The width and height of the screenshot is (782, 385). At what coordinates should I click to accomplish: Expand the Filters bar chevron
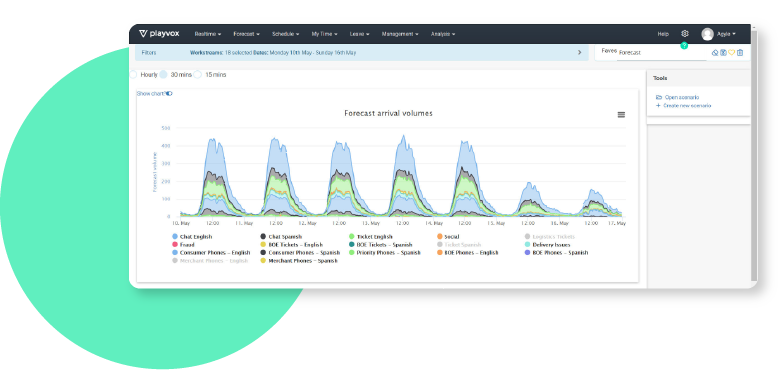point(579,52)
